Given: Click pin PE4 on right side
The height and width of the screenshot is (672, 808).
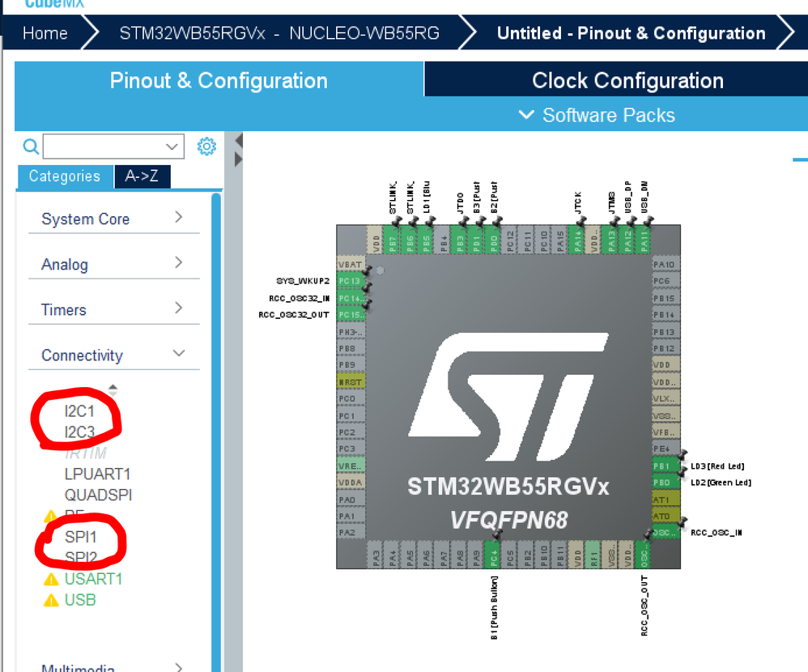Looking at the screenshot, I should coord(666,449).
